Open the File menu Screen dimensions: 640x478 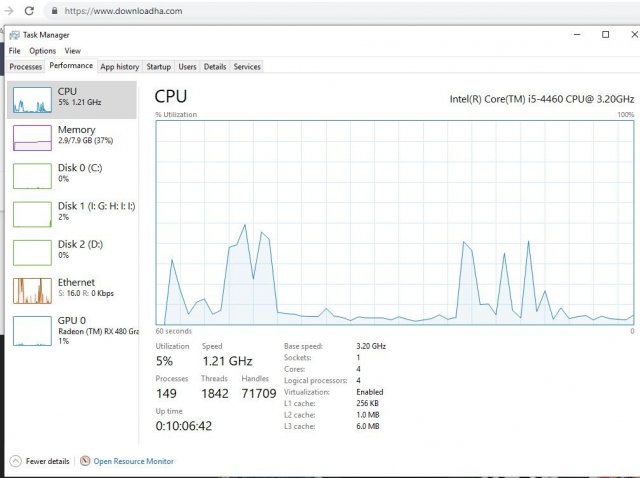(x=14, y=50)
